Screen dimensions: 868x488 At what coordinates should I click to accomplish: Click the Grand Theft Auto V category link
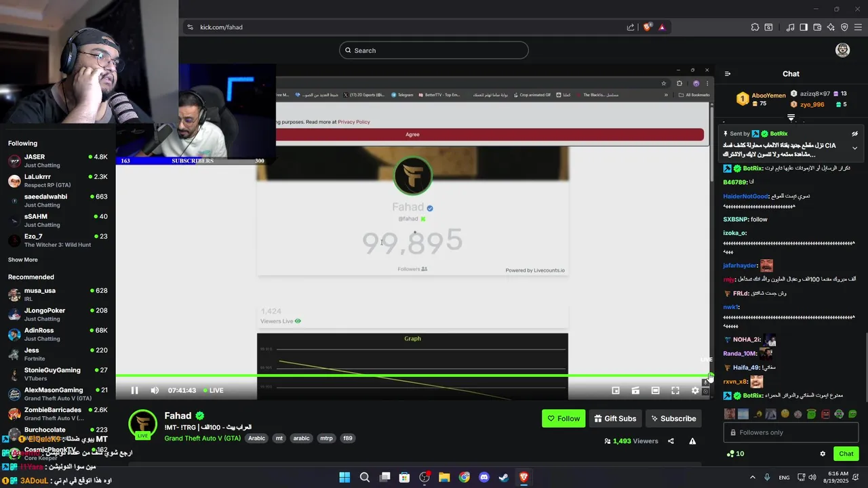coord(202,439)
